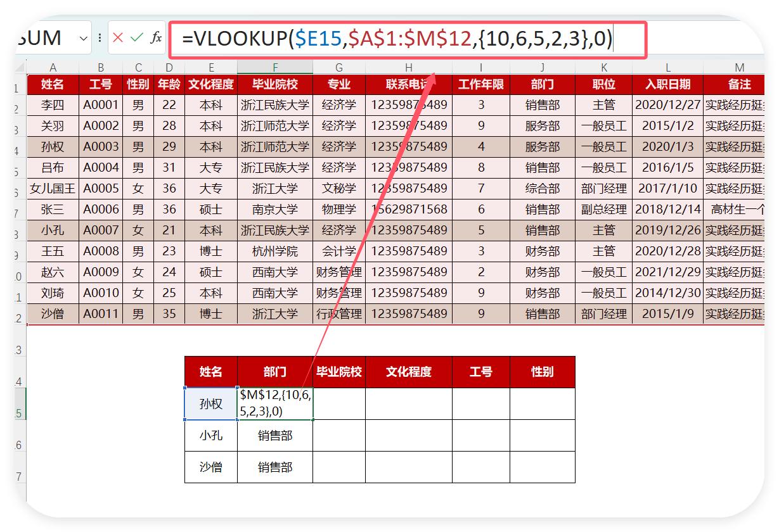Select column H header
Viewport: 779px width, 532px height.
(x=409, y=68)
